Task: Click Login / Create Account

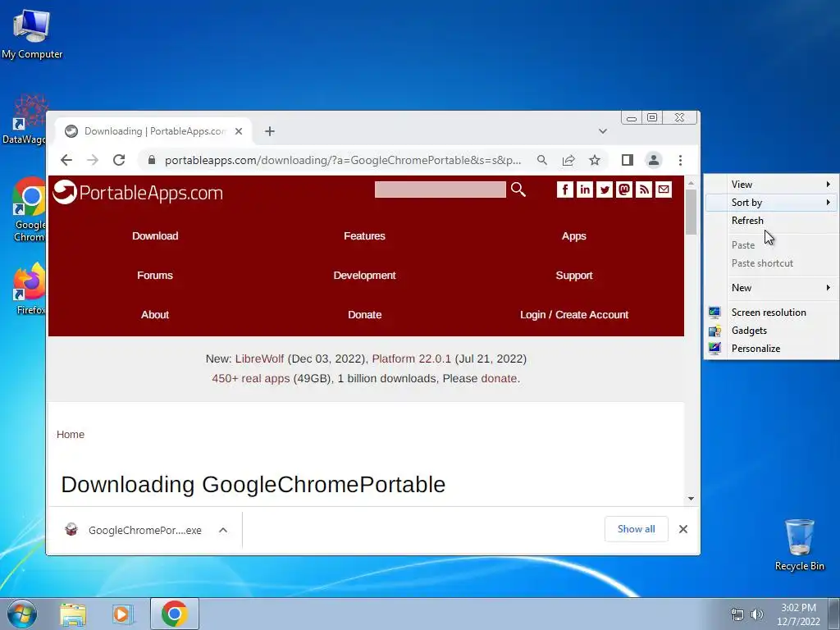Action: [573, 314]
